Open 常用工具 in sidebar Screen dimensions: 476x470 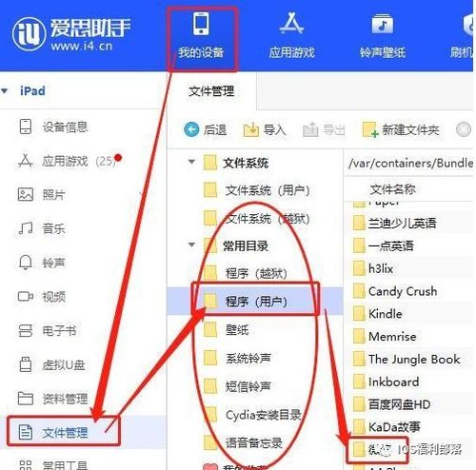click(52, 465)
